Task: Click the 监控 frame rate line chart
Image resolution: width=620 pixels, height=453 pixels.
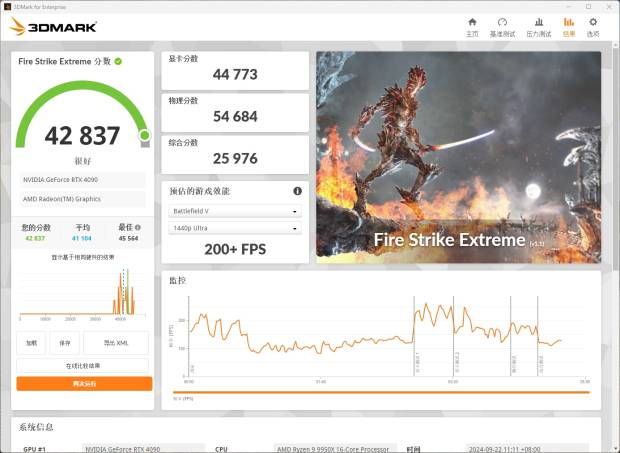Action: [x=387, y=336]
